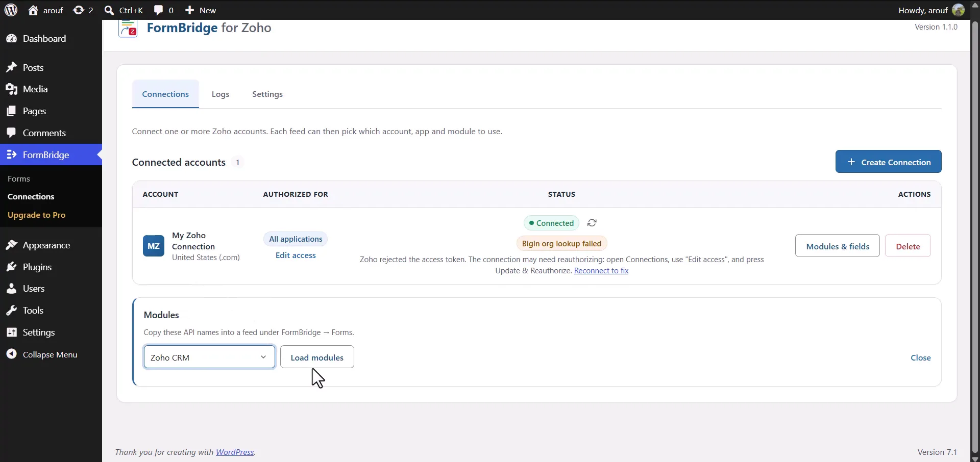This screenshot has height=462, width=980.
Task: Click the connected accounts count badge 1
Action: point(237,162)
